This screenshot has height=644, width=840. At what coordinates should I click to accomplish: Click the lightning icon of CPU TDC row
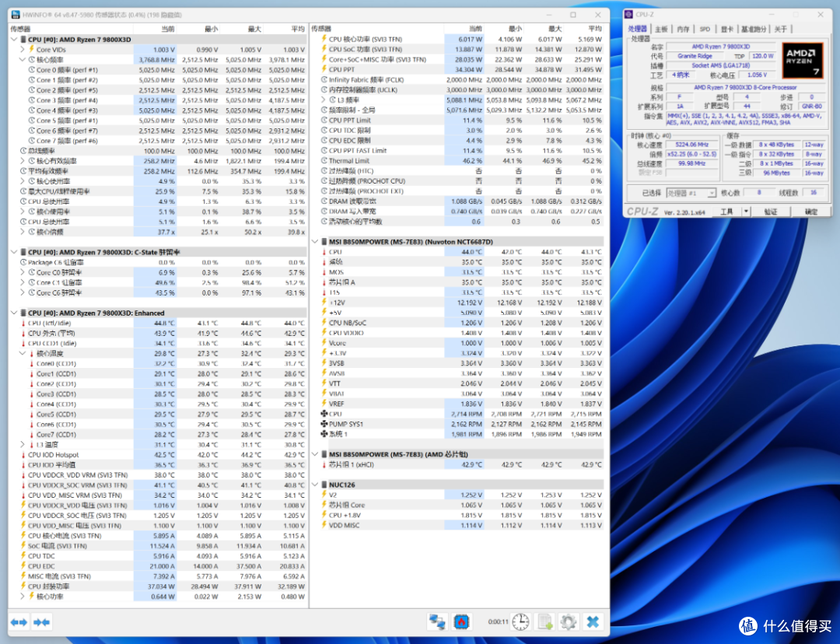click(23, 555)
